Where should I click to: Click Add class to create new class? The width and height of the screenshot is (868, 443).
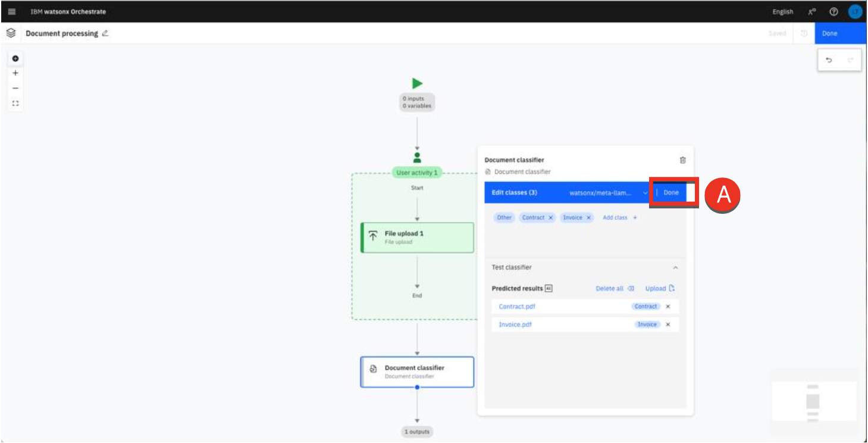tap(619, 218)
